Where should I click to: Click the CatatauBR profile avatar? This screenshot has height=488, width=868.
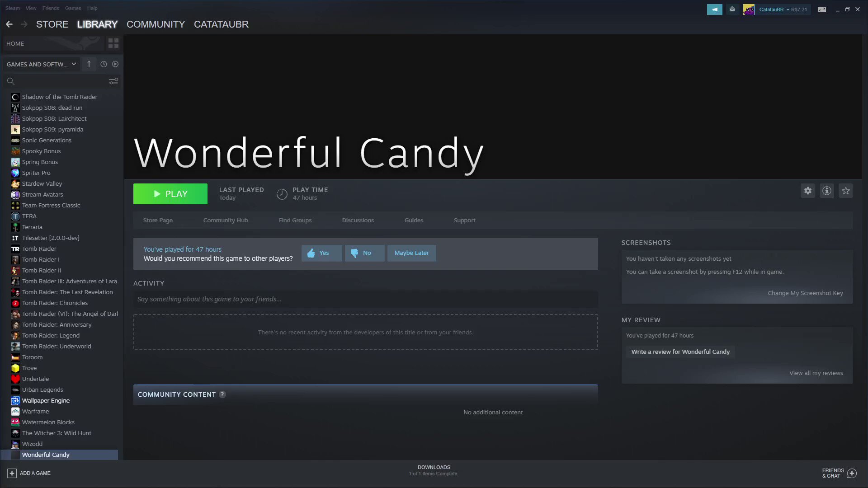(749, 9)
